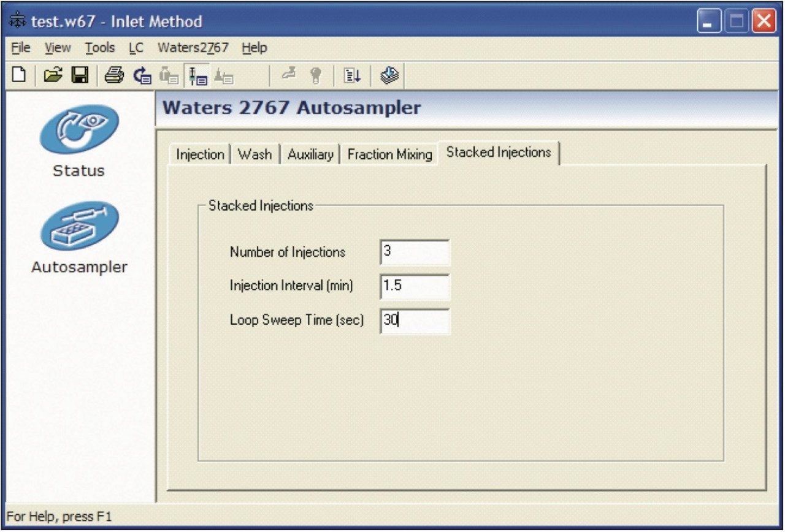Open the Waters2767 menu
The image size is (785, 532).
point(193,47)
